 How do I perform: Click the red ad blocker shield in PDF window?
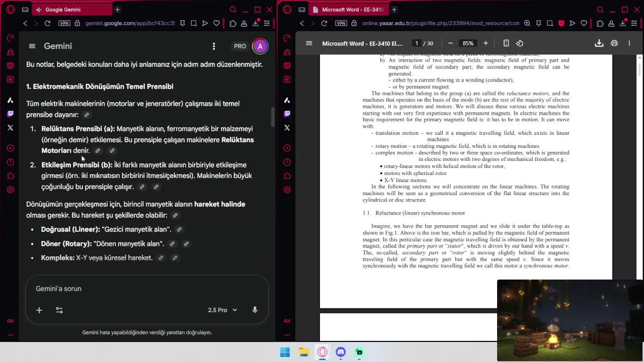[561, 23]
